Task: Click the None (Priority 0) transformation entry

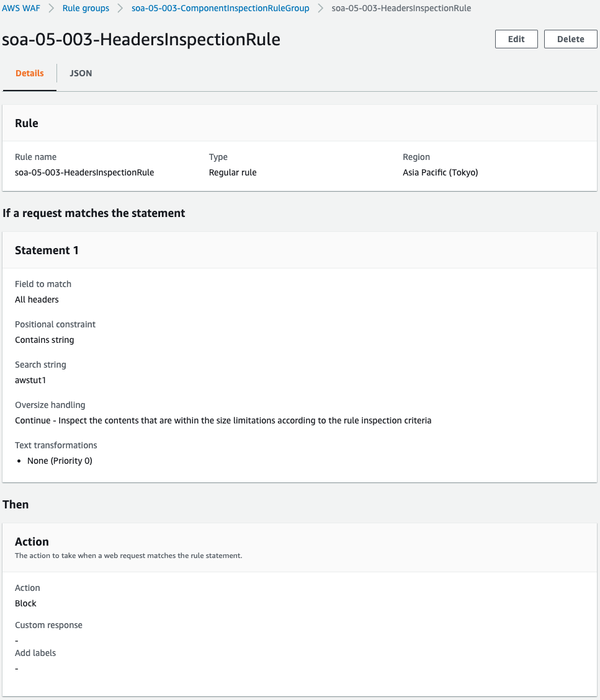Action: [60, 461]
